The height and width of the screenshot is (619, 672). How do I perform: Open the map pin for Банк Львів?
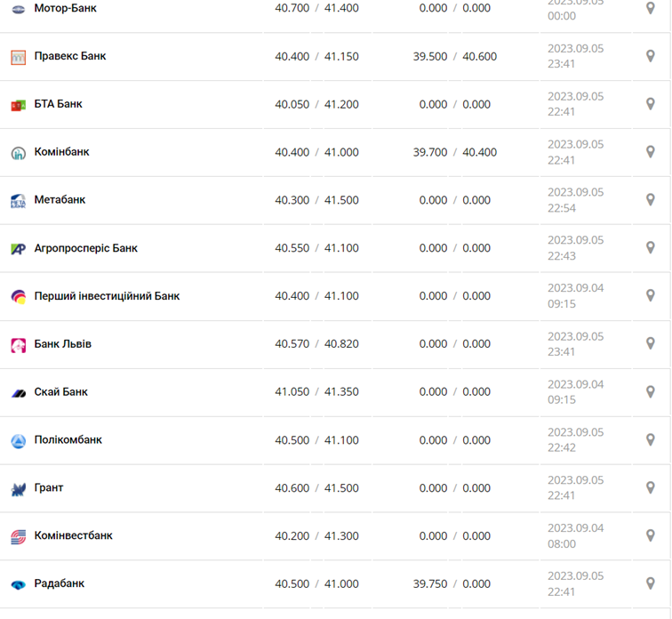tap(650, 344)
